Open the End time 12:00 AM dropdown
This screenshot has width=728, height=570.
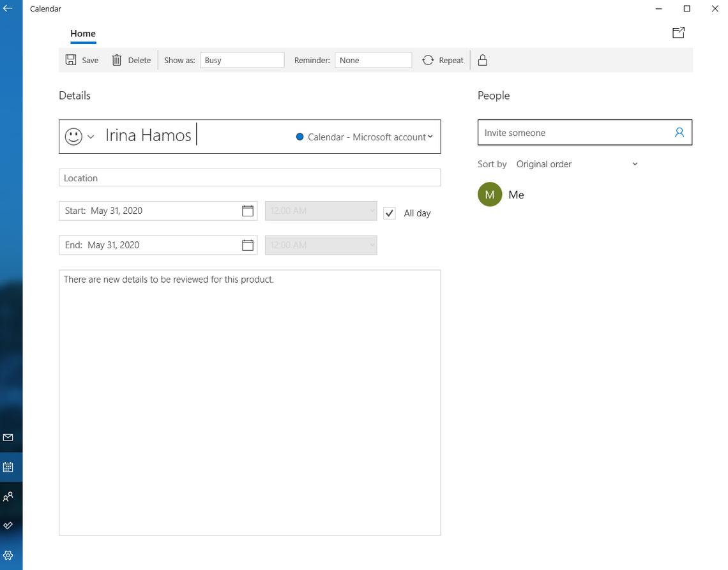321,245
